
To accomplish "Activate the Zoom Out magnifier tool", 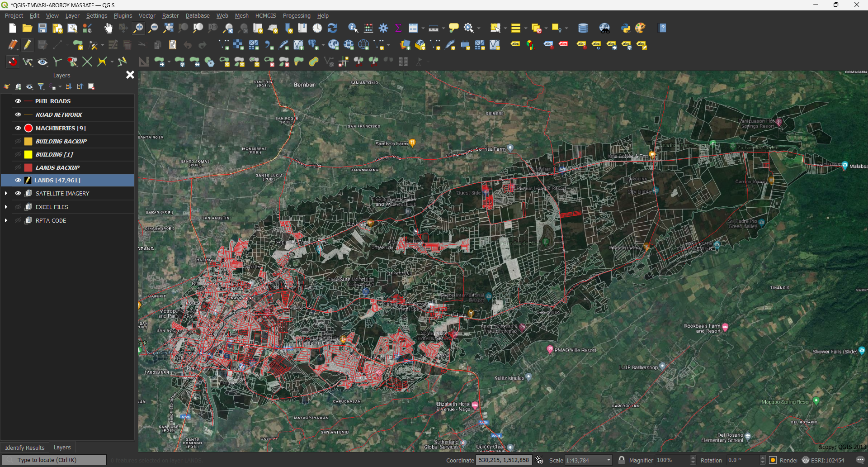I will 153,29.
